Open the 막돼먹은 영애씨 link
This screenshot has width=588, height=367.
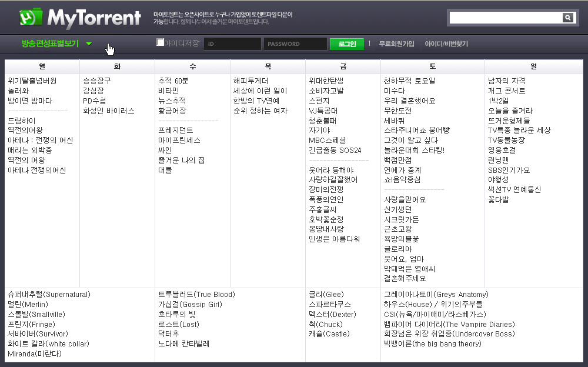click(409, 269)
